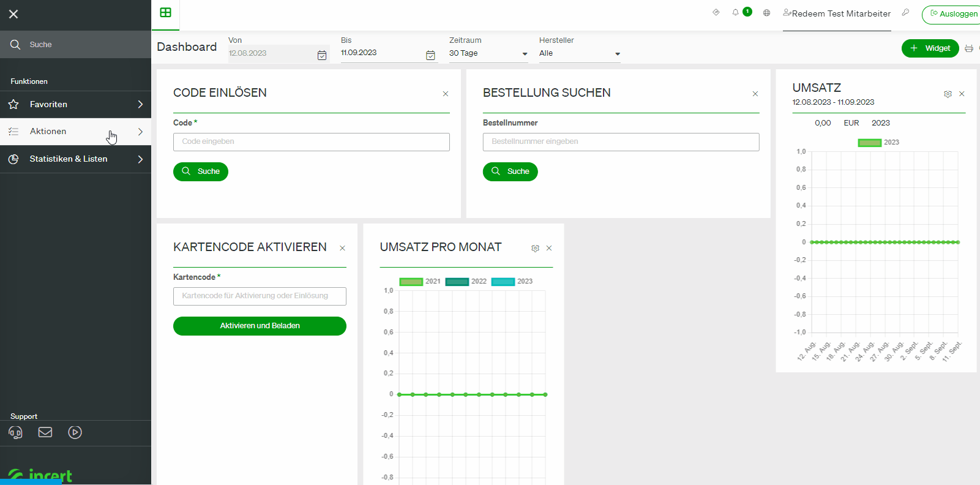
Task: Toggle the 2022 legend series
Action: pos(466,282)
